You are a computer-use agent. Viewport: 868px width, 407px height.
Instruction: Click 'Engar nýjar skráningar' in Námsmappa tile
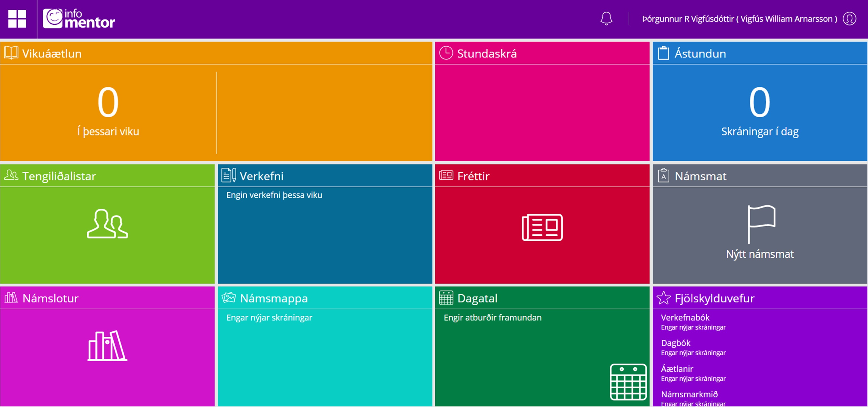pyautogui.click(x=269, y=317)
